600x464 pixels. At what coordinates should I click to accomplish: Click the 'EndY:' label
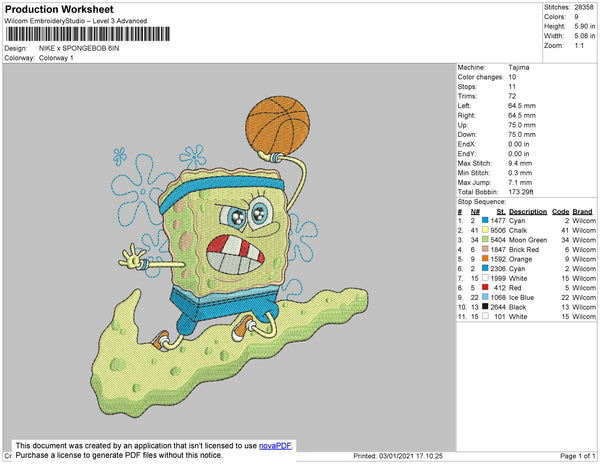click(467, 153)
